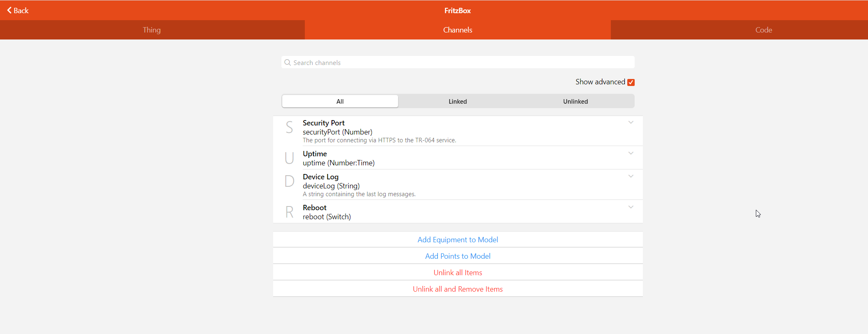Click the Back arrow icon
The height and width of the screenshot is (334, 868).
coord(9,10)
